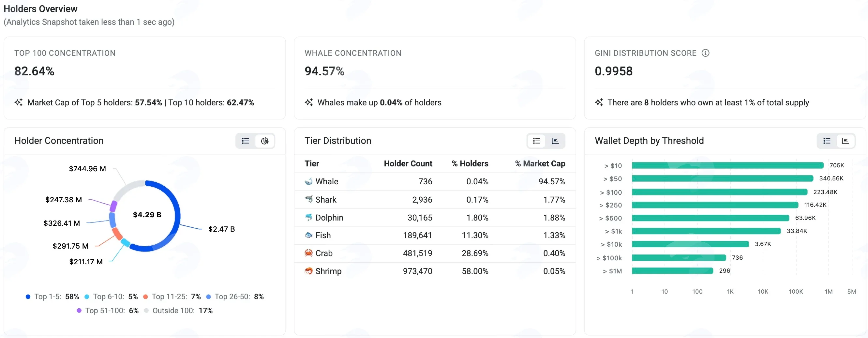The height and width of the screenshot is (338, 868).
Task: Sort by the Holder Count column header
Action: click(408, 163)
